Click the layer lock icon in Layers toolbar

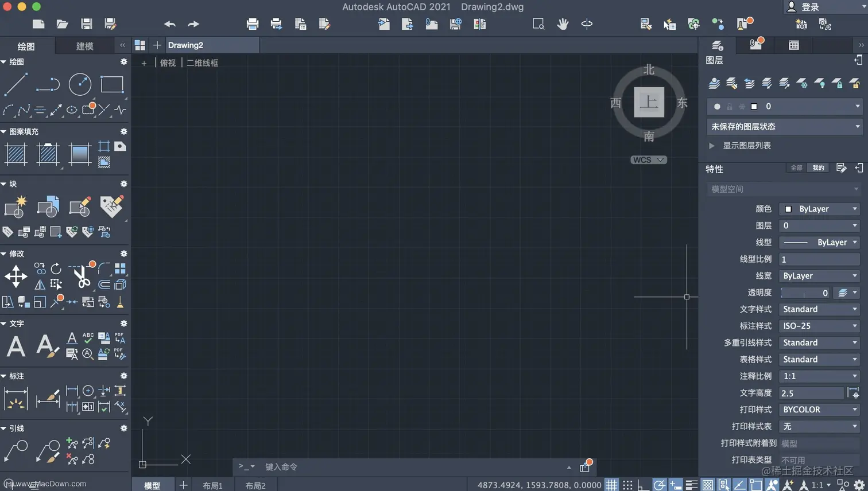point(838,84)
